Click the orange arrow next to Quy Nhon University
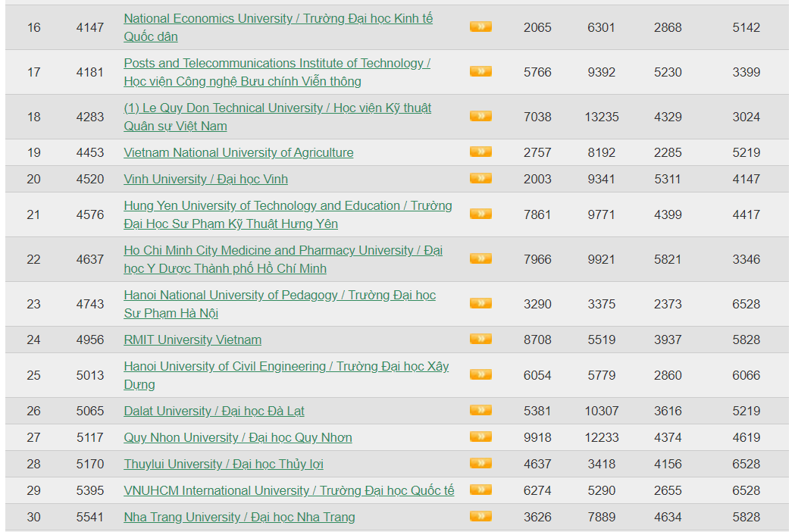795x532 pixels. point(480,437)
